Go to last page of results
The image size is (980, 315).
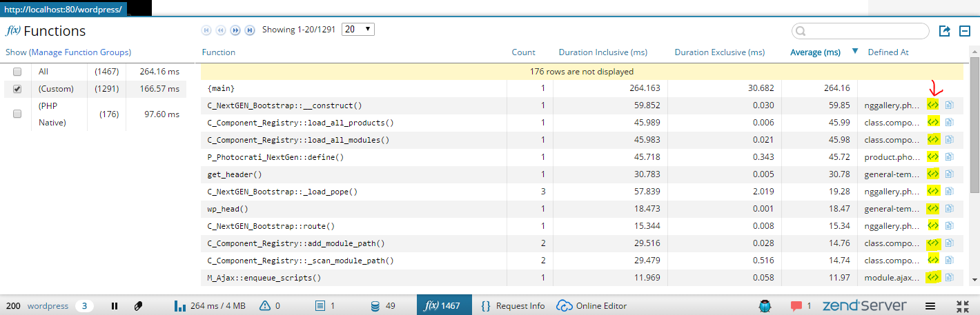[x=250, y=30]
